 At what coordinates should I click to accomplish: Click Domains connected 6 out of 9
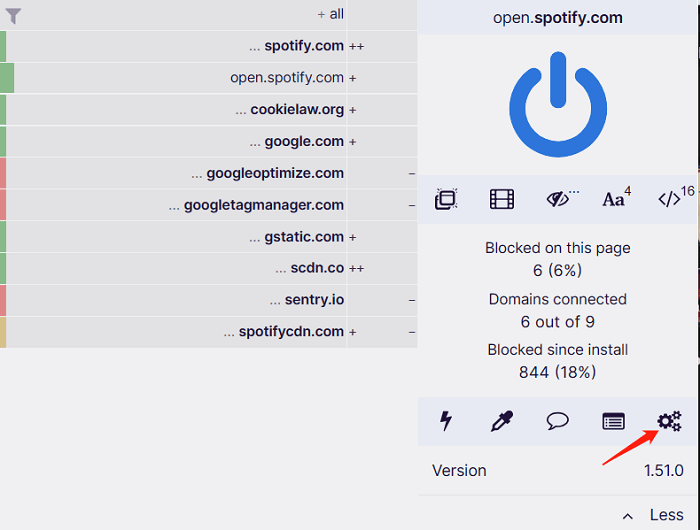(x=558, y=310)
